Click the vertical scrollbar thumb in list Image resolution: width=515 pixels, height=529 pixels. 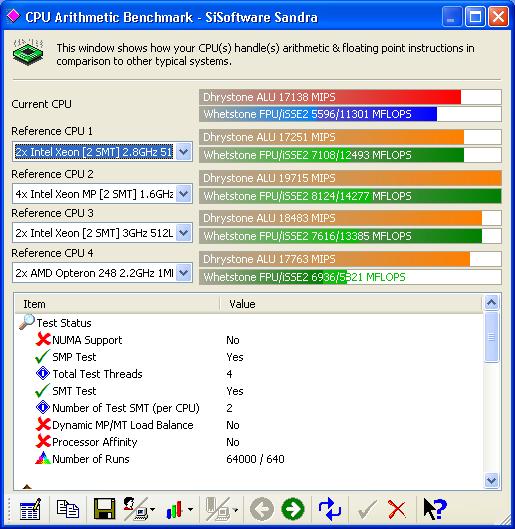[491, 337]
